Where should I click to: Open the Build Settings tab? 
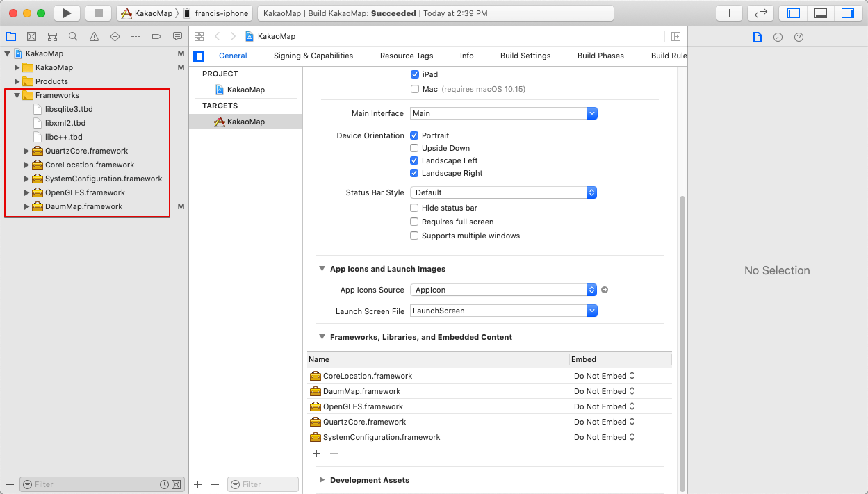click(525, 56)
